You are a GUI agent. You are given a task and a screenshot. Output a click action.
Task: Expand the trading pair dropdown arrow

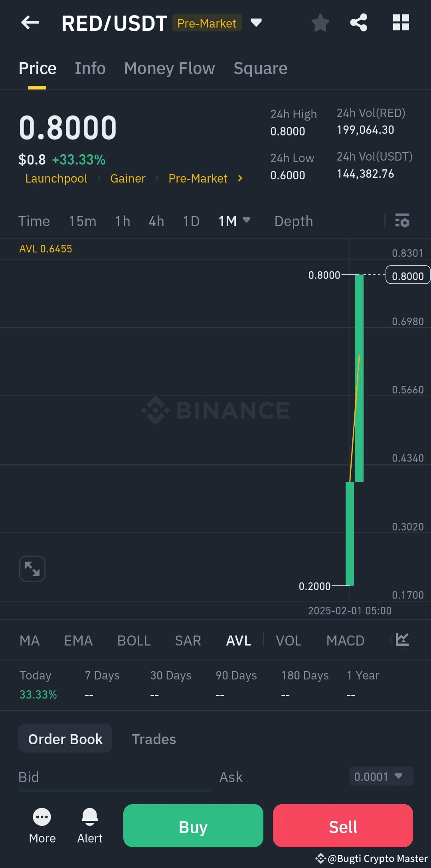coord(256,22)
